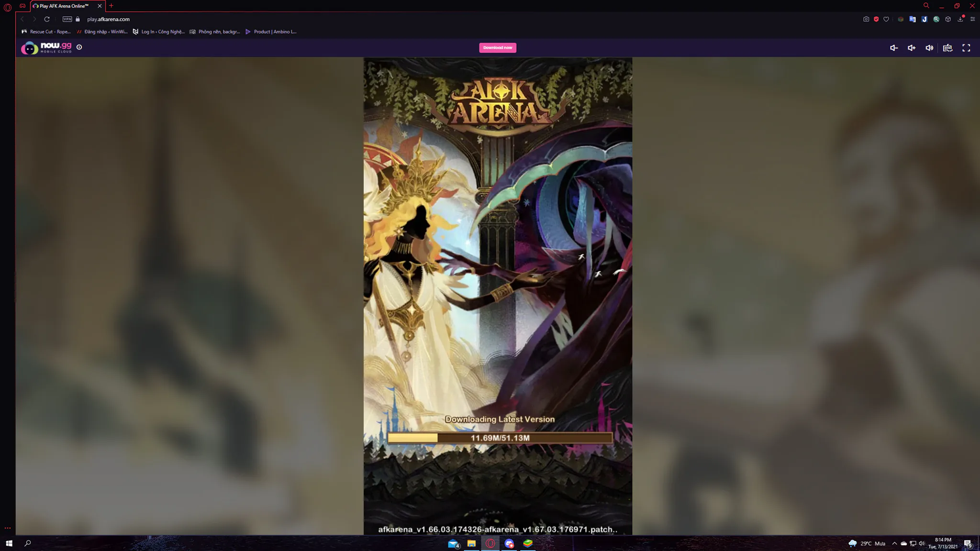Open the Opera sidebar three-dots menu

point(7,528)
